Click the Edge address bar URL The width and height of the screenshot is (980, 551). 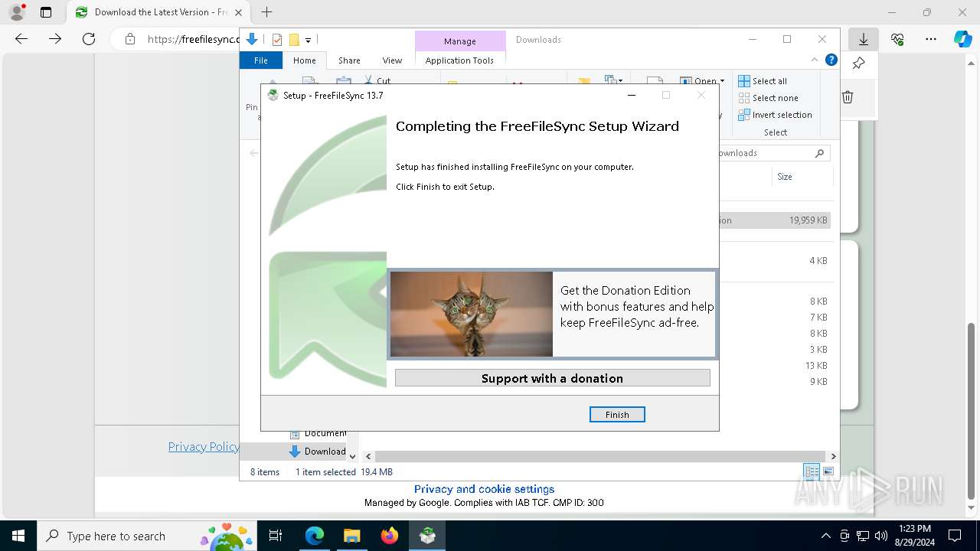coord(194,39)
